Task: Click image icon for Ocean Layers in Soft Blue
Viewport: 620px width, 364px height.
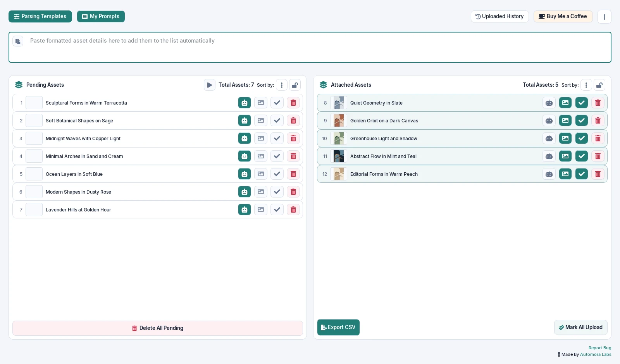Action: coord(261,174)
